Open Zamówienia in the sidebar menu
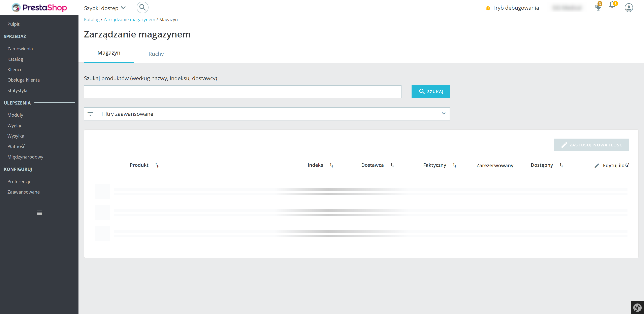 pos(20,49)
